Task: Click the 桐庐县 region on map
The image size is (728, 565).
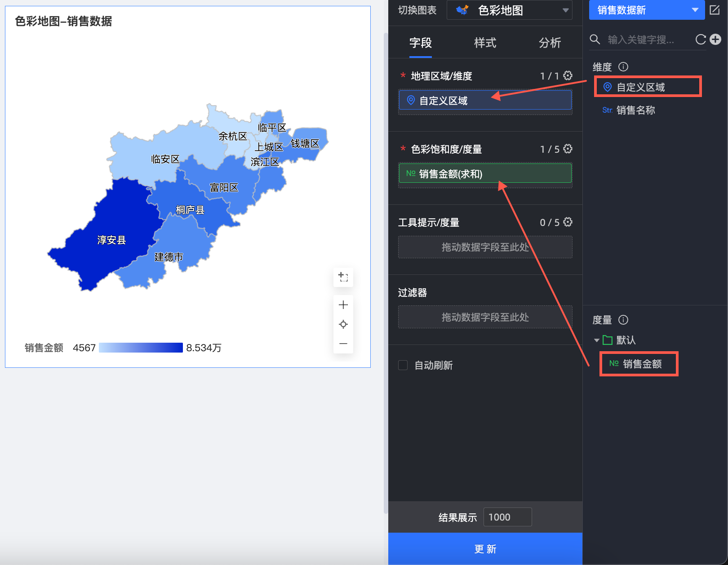Action: coord(190,210)
